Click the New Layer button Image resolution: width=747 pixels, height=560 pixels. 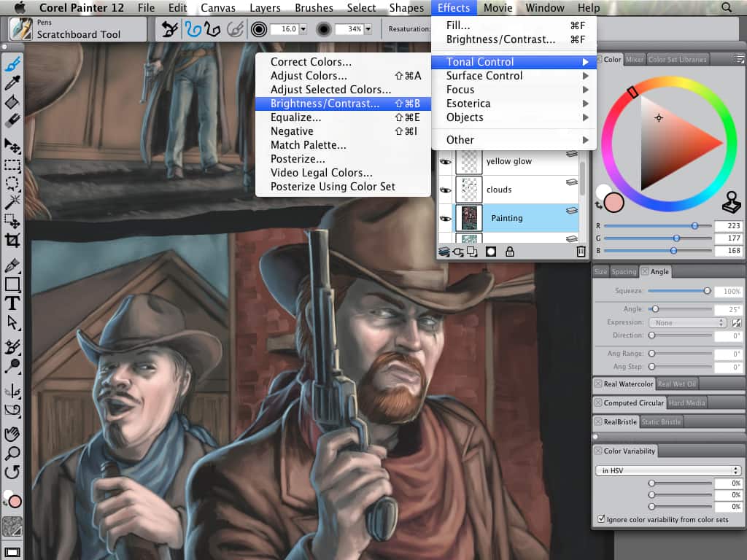pyautogui.click(x=472, y=252)
